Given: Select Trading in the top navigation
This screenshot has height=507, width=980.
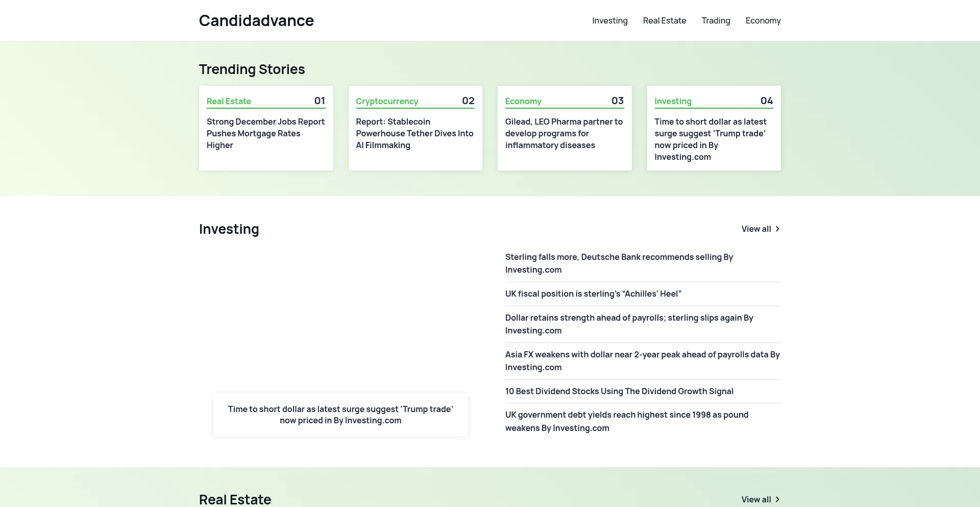Looking at the screenshot, I should click(x=716, y=20).
